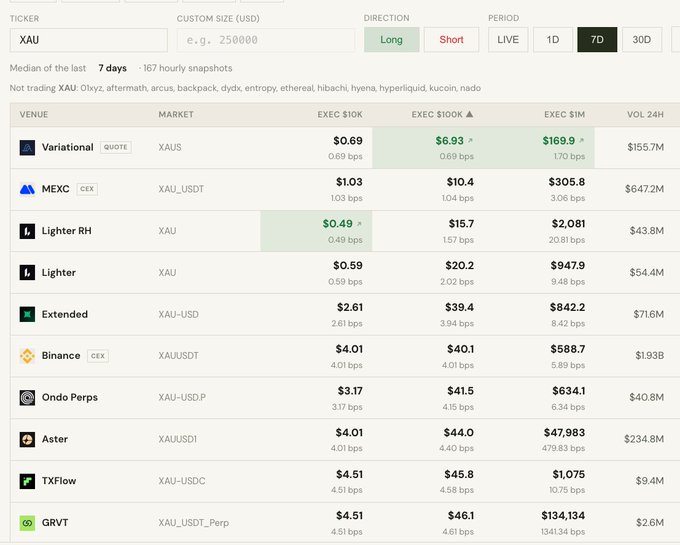680x545 pixels.
Task: Switch period to 1D
Action: pos(553,39)
